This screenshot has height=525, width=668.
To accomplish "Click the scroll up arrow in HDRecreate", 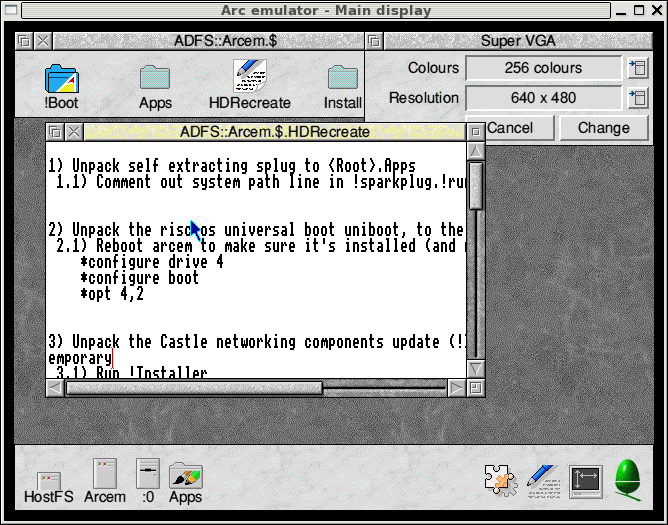I will pyautogui.click(x=476, y=150).
